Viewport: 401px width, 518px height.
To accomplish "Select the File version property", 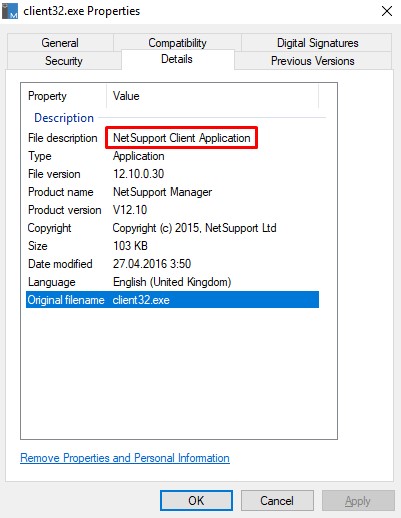I will [54, 174].
